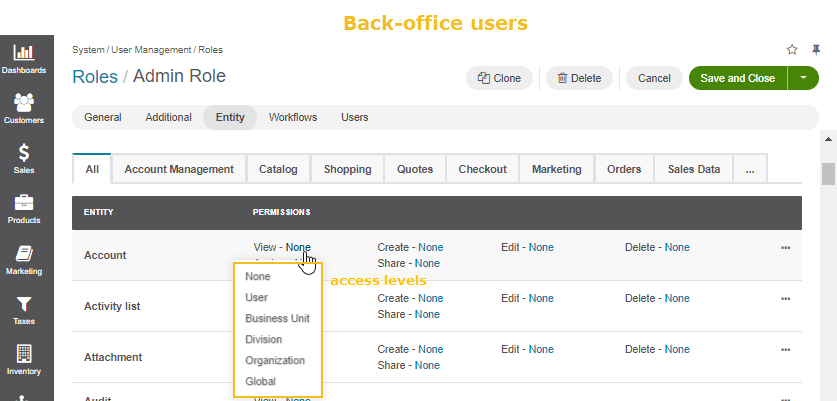Open Attachment Share permission level
This screenshot has height=401, width=837.
pyautogui.click(x=427, y=365)
